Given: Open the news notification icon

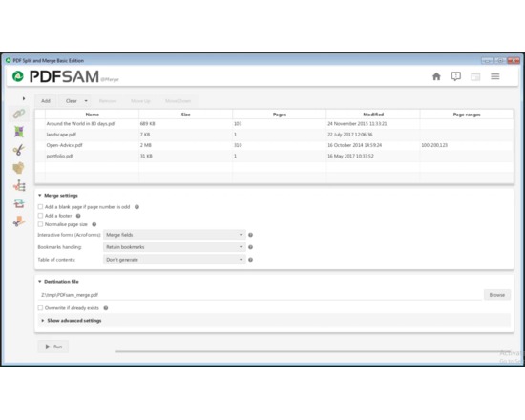Looking at the screenshot, I should pyautogui.click(x=455, y=76).
